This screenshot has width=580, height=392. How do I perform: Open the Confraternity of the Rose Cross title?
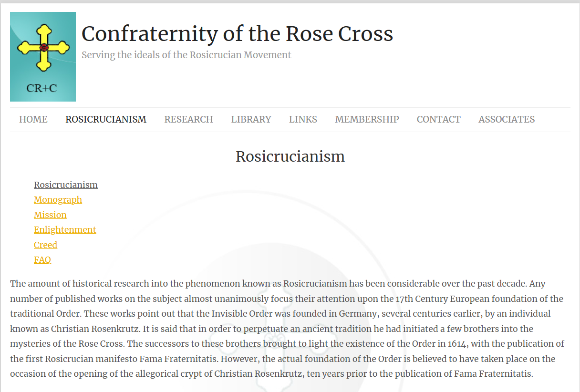tap(237, 34)
